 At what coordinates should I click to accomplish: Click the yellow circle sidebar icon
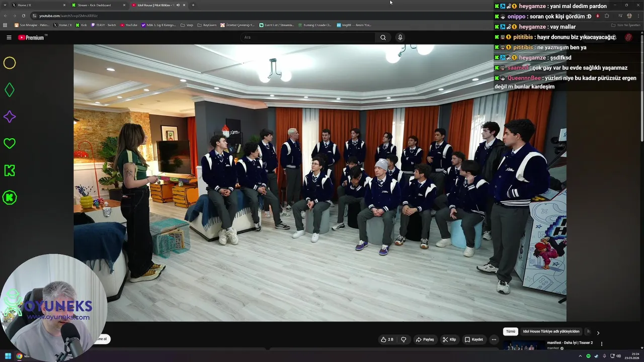point(10,63)
